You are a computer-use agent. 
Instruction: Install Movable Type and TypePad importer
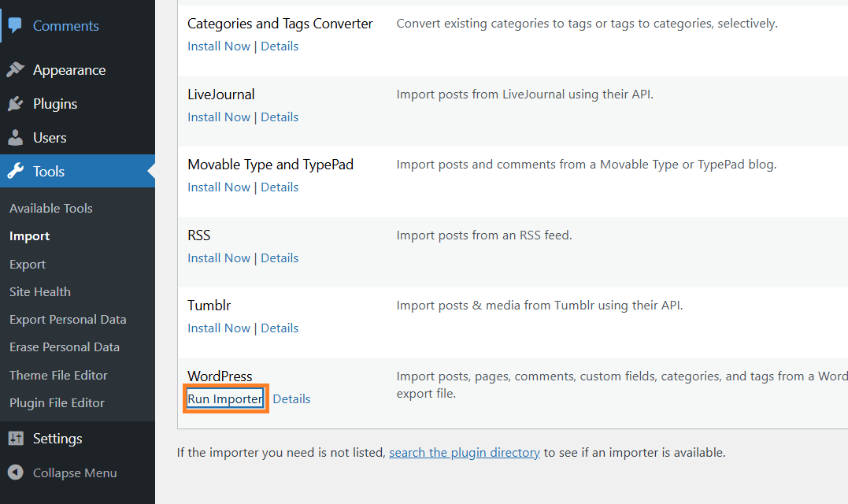tap(218, 187)
